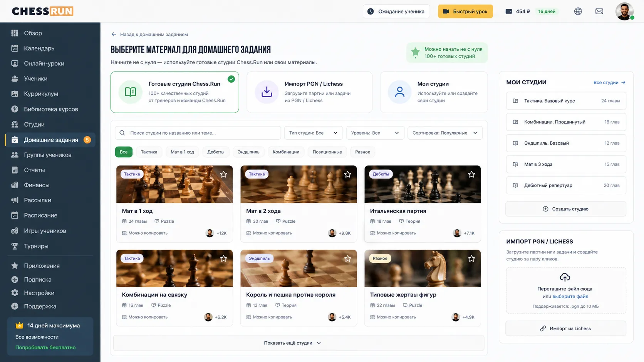Click the Ученики people icon
644x362 pixels.
(15, 78)
